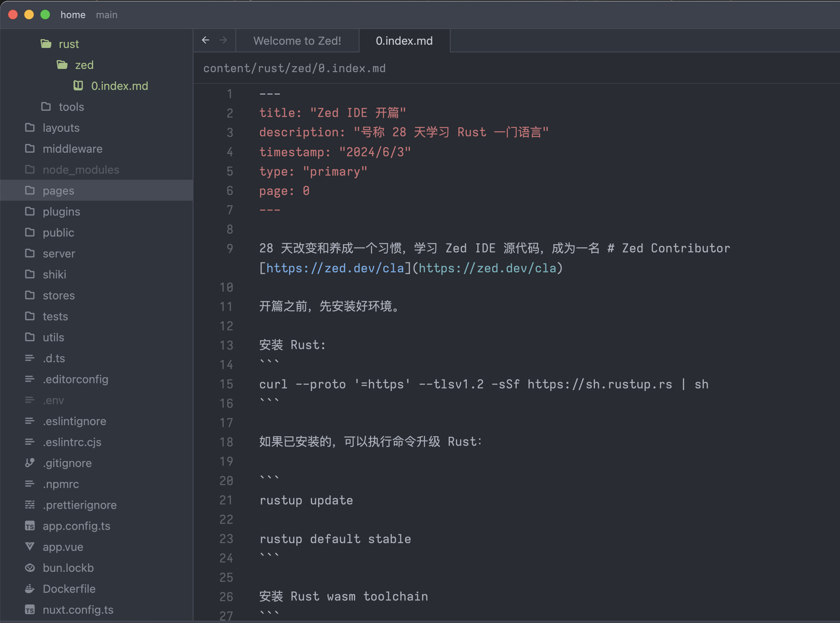Select the 0.index.md editor tab
Image resolution: width=840 pixels, height=623 pixels.
404,41
